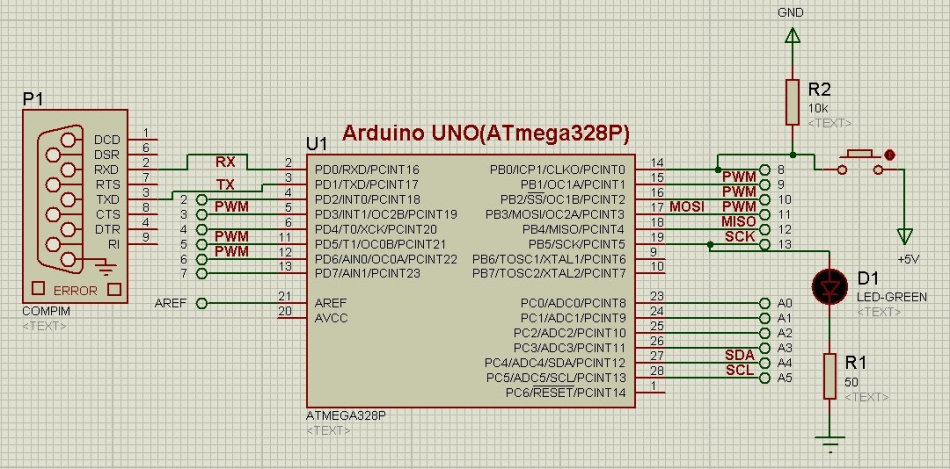Select the MOSI label near pin 17

[688, 206]
